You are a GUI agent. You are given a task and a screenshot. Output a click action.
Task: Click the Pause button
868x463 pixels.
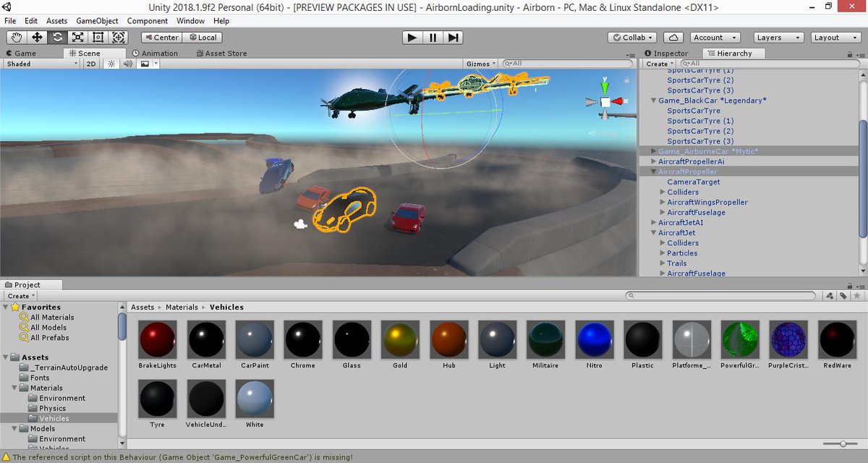433,38
